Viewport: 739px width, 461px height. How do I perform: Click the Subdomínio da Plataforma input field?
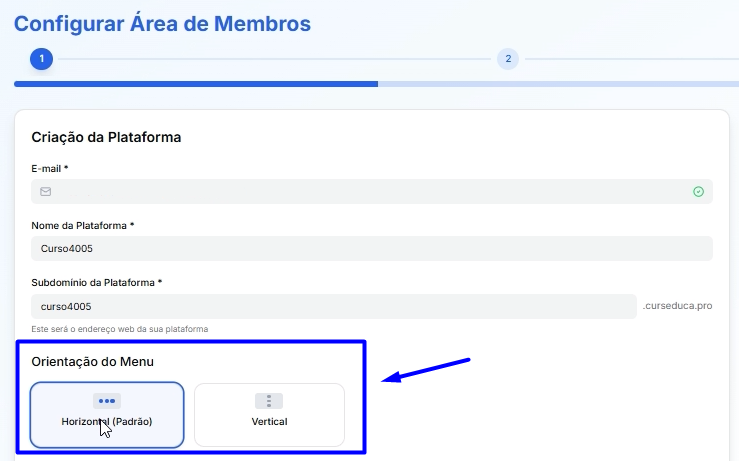coord(334,306)
